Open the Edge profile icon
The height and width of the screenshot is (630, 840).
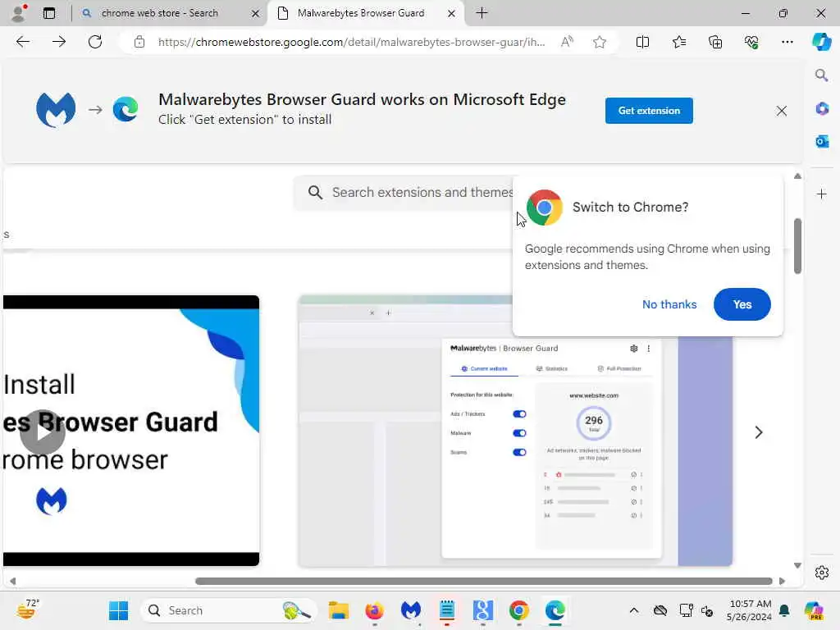[19, 13]
